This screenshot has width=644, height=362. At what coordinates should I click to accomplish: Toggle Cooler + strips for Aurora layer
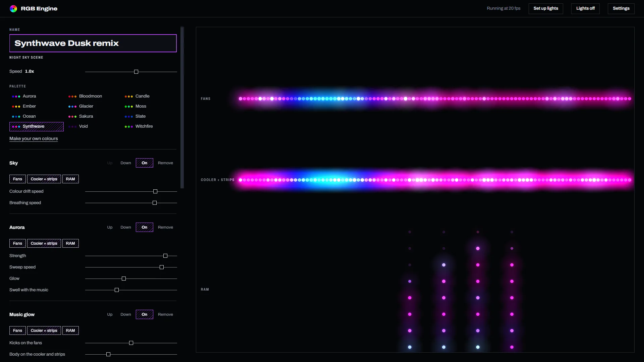[44, 243]
